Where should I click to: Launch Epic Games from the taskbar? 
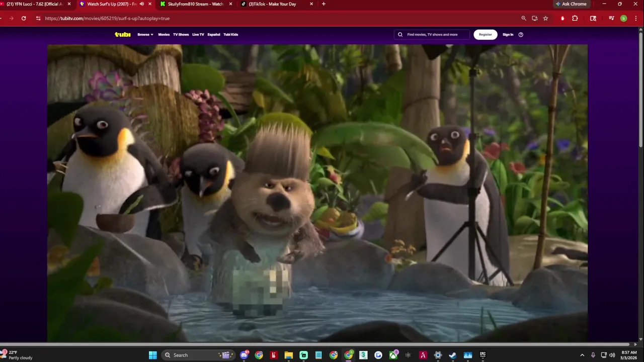(482, 355)
